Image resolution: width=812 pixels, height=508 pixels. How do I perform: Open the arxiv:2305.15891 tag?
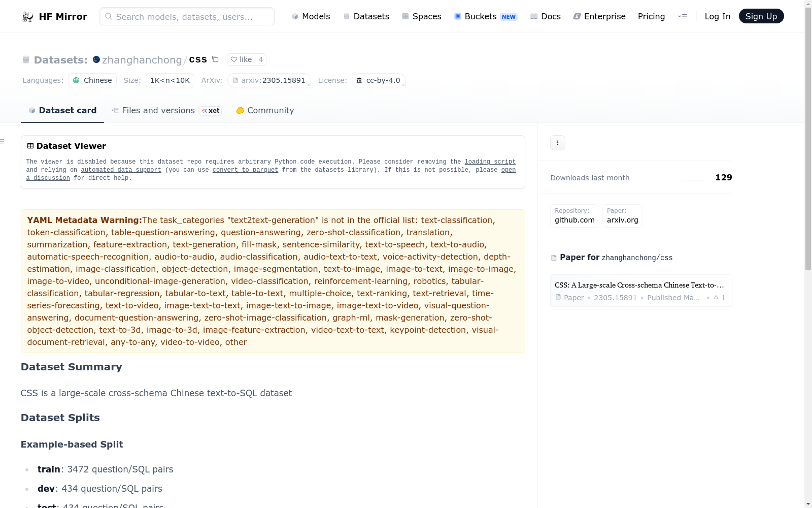point(269,80)
